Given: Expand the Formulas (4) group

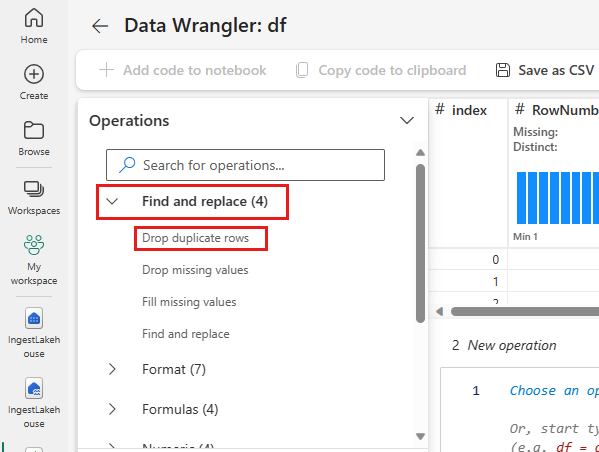Looking at the screenshot, I should (112, 409).
